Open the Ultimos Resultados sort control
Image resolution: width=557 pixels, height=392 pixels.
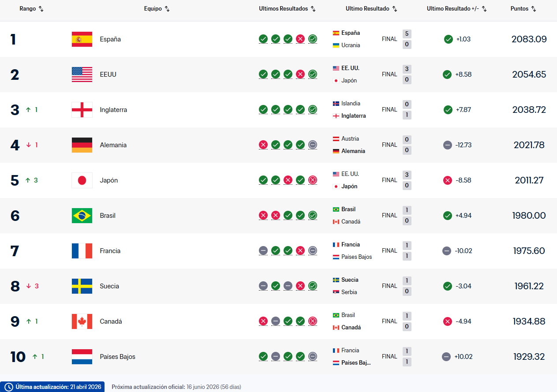(313, 8)
